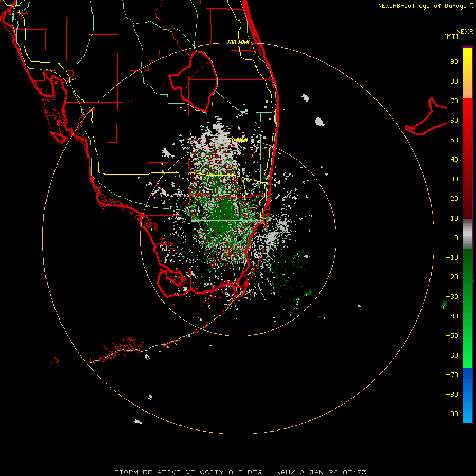The image size is (476, 476).
Task: Select the positive 70 scale value
Action: [x=454, y=101]
